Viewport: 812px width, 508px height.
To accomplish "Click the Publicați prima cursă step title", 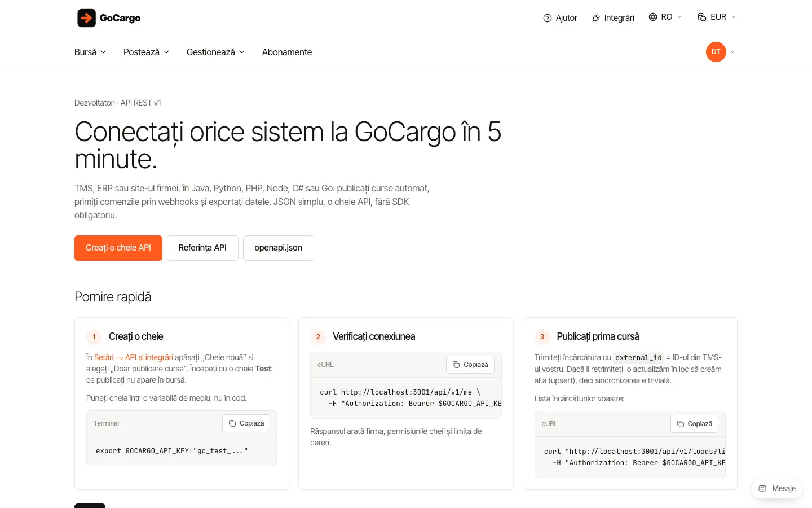I will (x=598, y=336).
